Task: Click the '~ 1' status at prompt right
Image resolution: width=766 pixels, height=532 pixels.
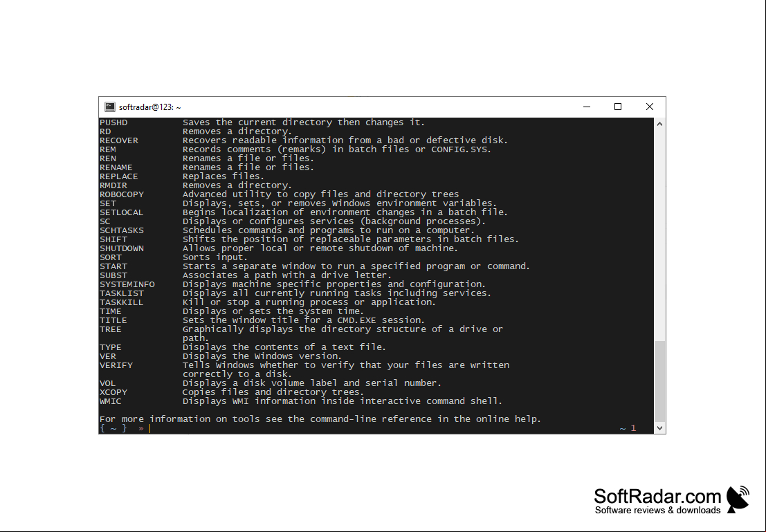Action: [x=628, y=428]
